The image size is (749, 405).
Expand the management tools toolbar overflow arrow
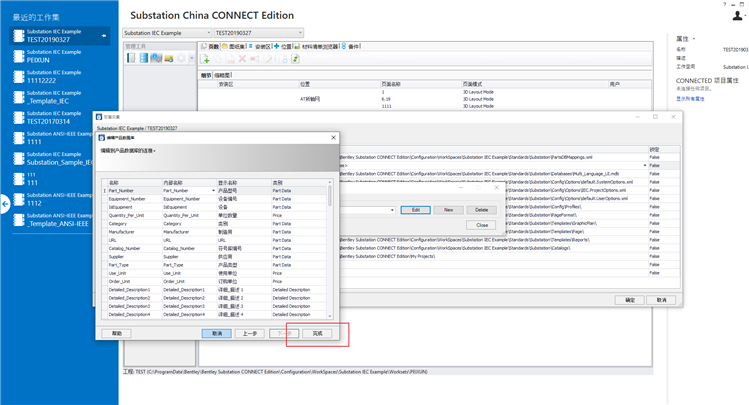192,58
